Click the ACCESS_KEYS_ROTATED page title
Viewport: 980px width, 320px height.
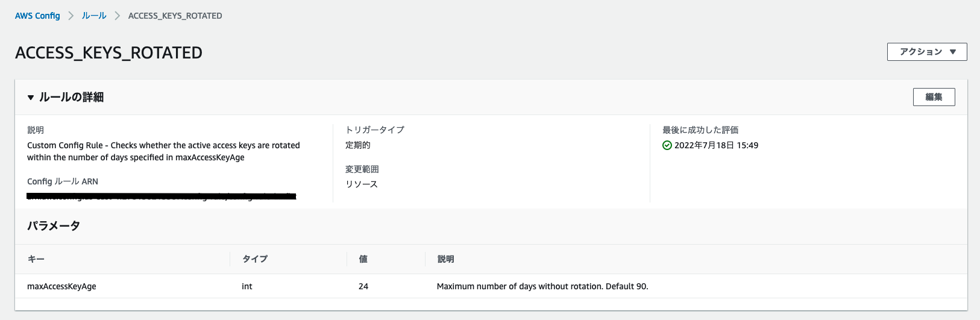click(108, 53)
